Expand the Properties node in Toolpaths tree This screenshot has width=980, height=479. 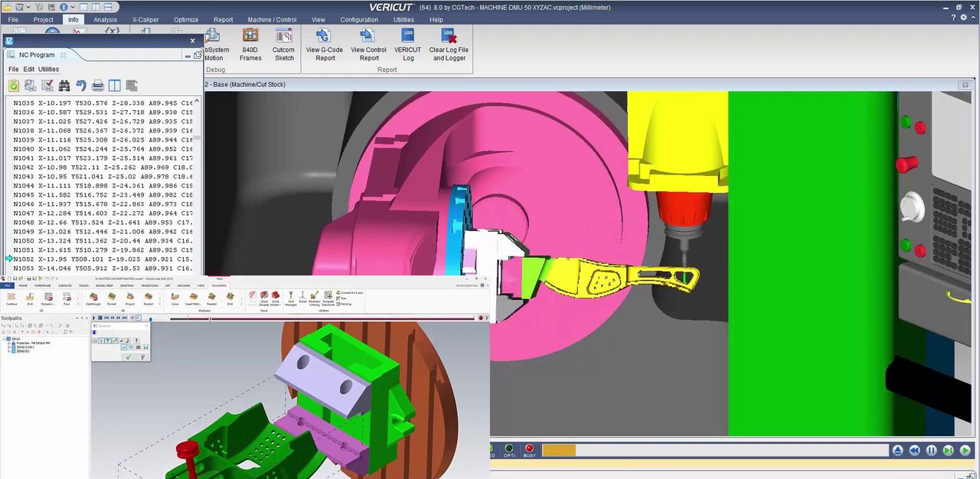(x=9, y=343)
